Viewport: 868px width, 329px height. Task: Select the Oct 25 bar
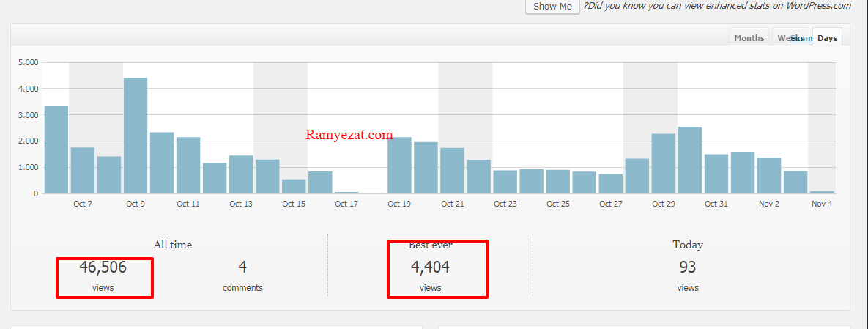557,182
